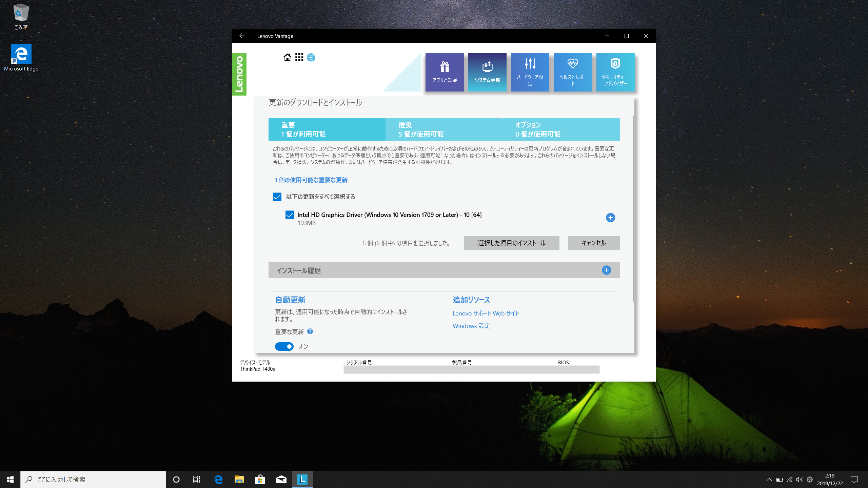Show hidden system tray icons

769,480
